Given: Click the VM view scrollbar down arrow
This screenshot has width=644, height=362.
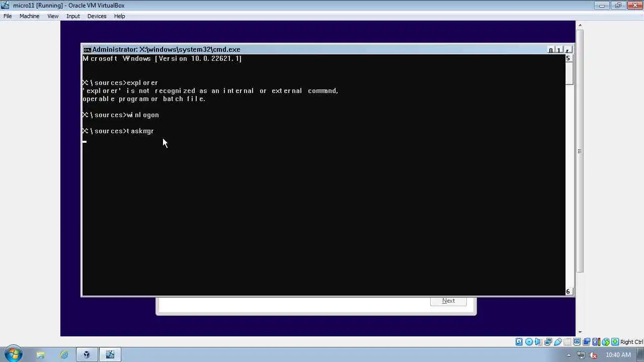Looking at the screenshot, I should pyautogui.click(x=580, y=332).
